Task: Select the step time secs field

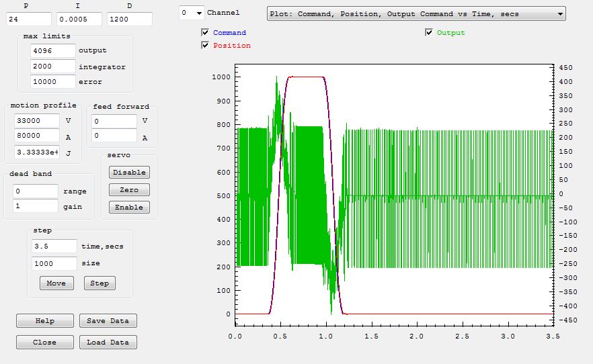Action: coord(54,246)
